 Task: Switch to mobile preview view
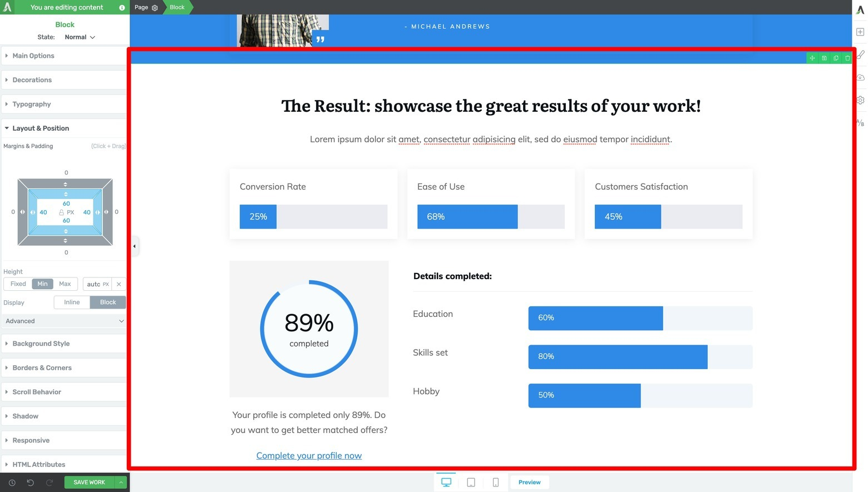[495, 482]
